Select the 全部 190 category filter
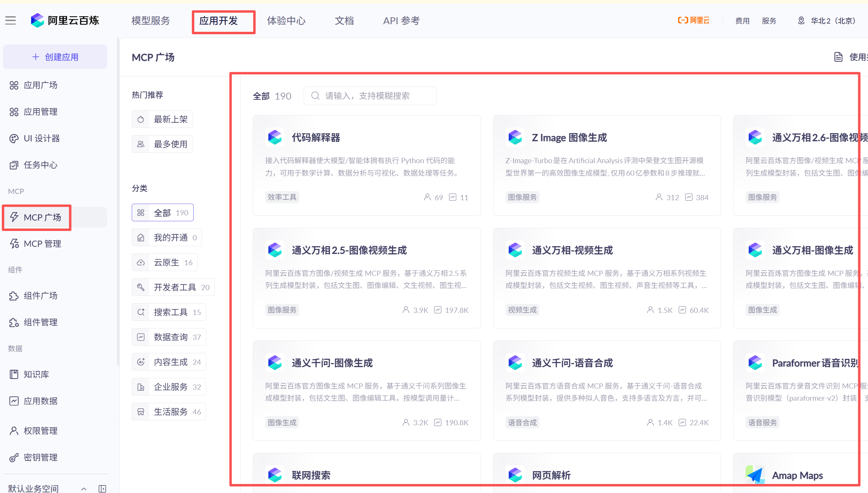This screenshot has width=868, height=493. coord(163,213)
